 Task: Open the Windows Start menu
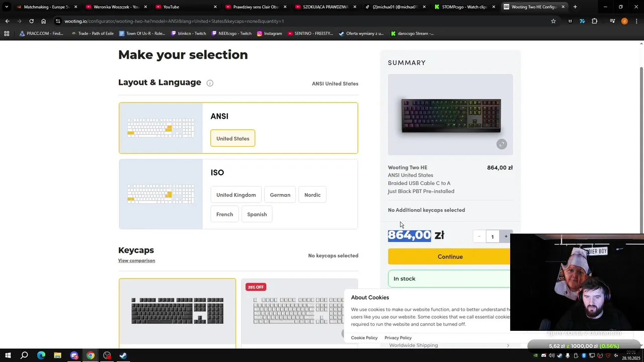8,355
